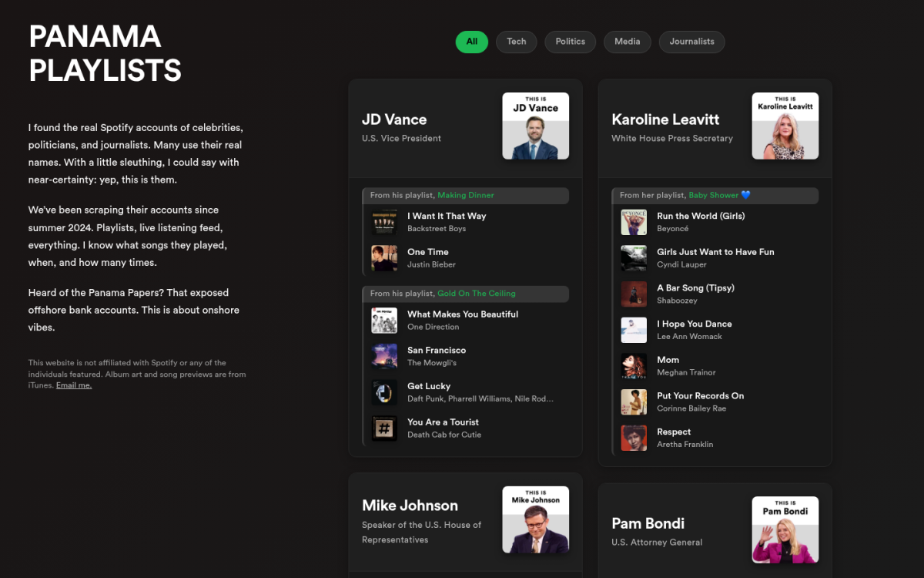Click the U.S. Vice President subtitle
The image size is (924, 578).
tap(401, 139)
